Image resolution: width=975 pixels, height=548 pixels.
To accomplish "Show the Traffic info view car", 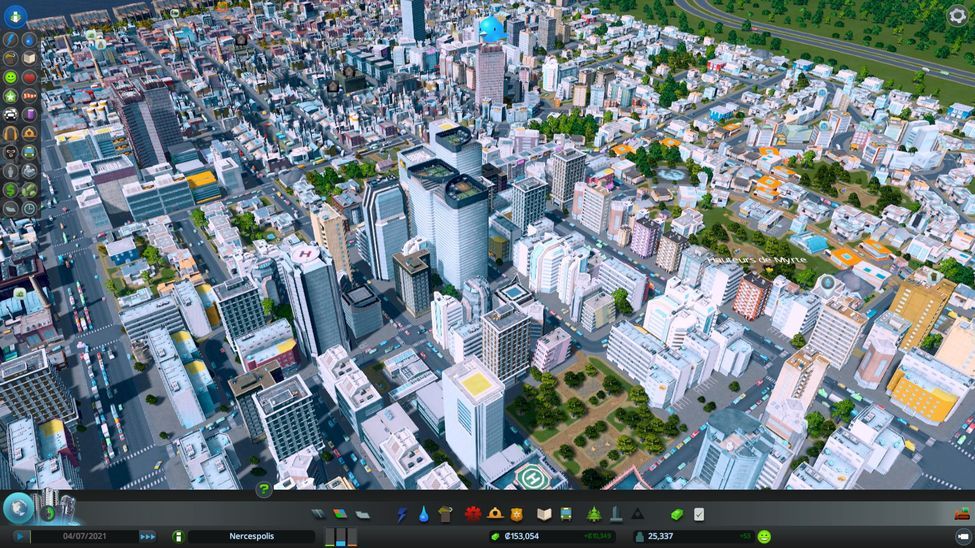I will point(11,114).
